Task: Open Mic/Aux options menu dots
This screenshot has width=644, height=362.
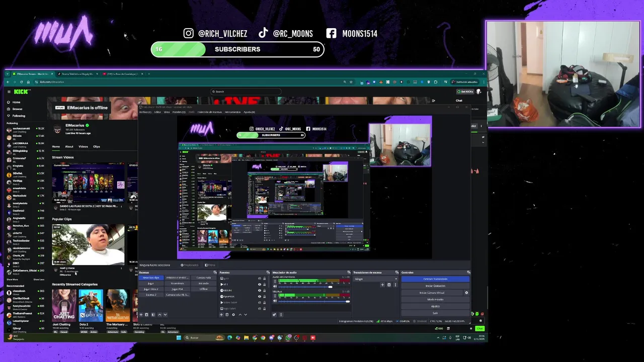Action: [x=275, y=296]
